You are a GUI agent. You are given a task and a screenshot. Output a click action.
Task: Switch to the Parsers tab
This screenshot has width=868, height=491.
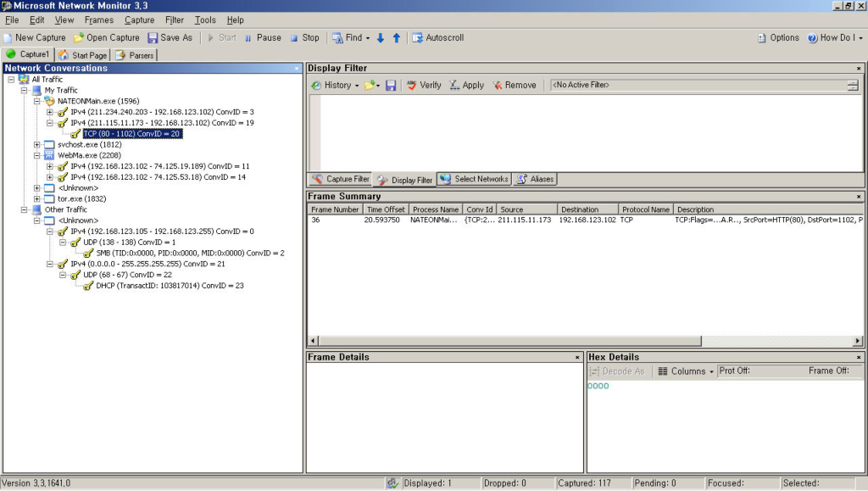click(135, 55)
